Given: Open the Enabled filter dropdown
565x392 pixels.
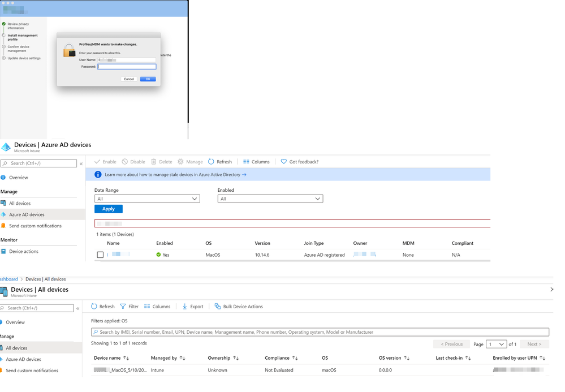Looking at the screenshot, I should point(270,199).
